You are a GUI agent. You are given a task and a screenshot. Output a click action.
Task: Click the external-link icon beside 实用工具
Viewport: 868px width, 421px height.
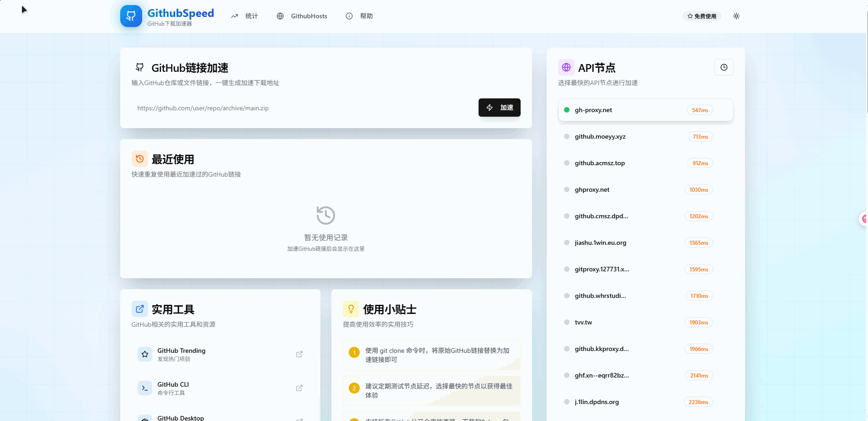140,309
